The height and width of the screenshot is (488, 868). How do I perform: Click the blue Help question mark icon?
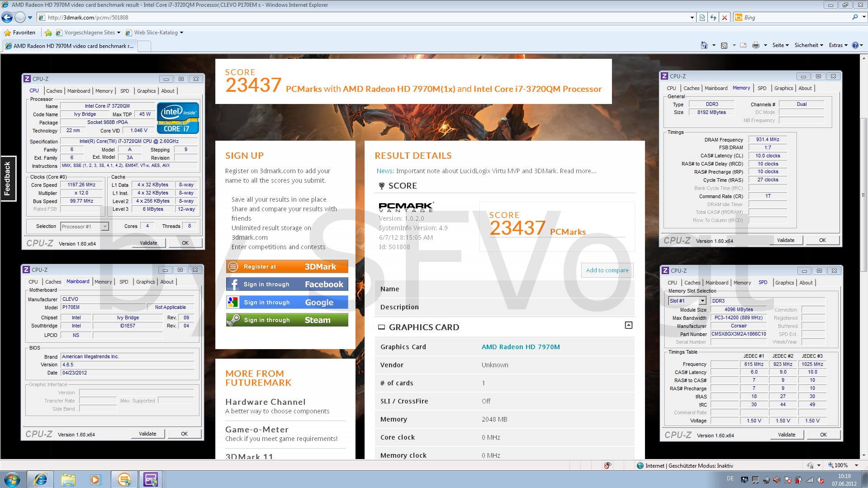[855, 45]
